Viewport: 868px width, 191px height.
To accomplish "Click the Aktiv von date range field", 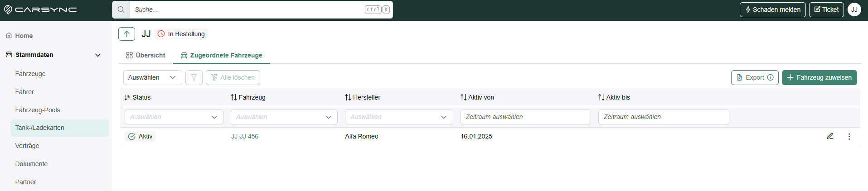I will (x=526, y=117).
